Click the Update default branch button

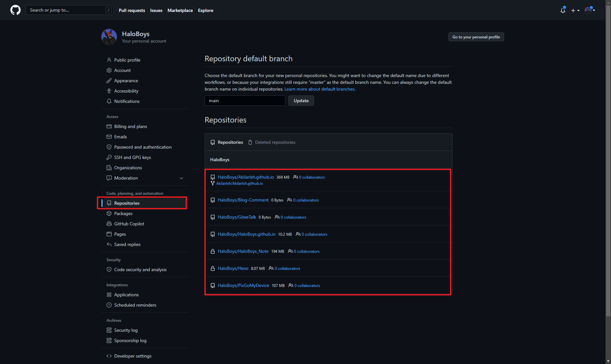(301, 101)
